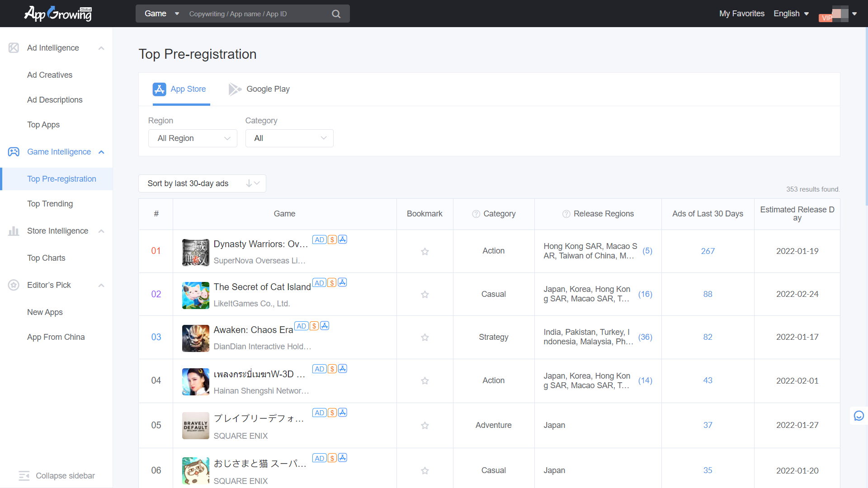Click App Store badge on row 06 game
Viewport: 868px width, 488px height.
click(343, 458)
